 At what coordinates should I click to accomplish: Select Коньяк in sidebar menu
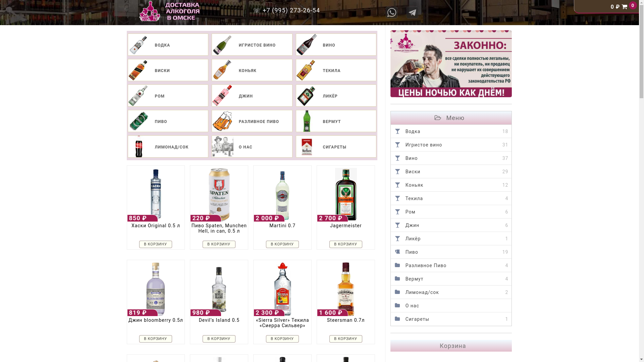(x=451, y=185)
